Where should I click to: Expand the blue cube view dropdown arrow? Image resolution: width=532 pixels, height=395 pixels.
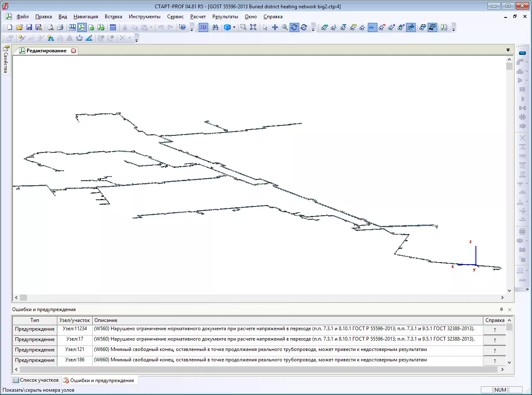[234, 27]
